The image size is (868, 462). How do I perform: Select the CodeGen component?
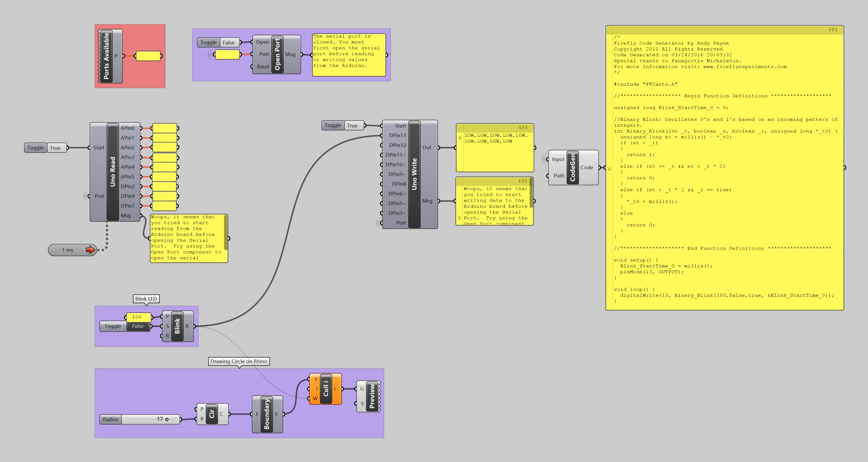[572, 167]
